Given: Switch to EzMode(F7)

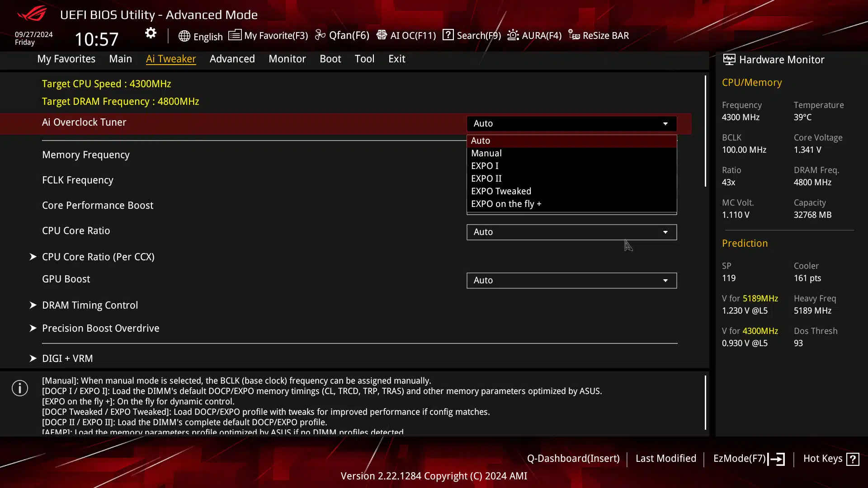Looking at the screenshot, I should 740,459.
